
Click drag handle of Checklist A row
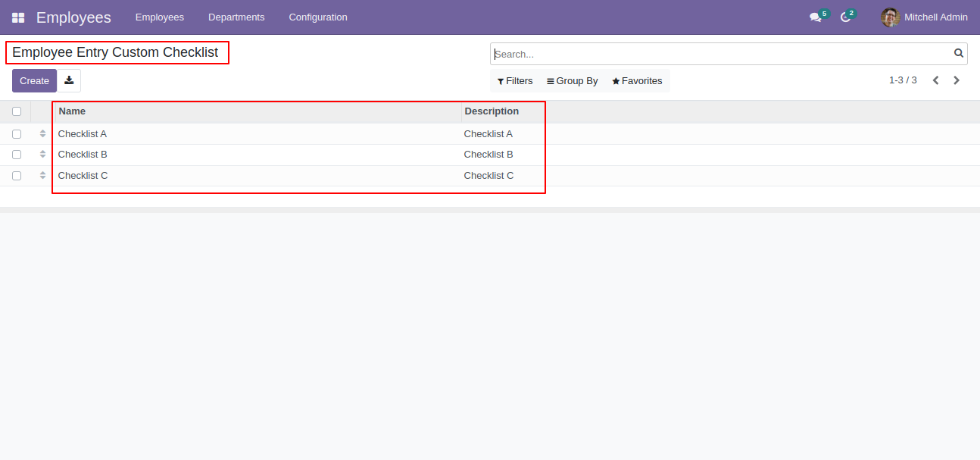tap(42, 133)
